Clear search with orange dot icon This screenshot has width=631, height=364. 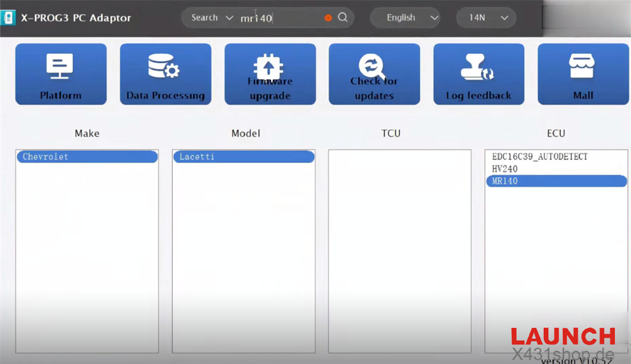pos(328,18)
